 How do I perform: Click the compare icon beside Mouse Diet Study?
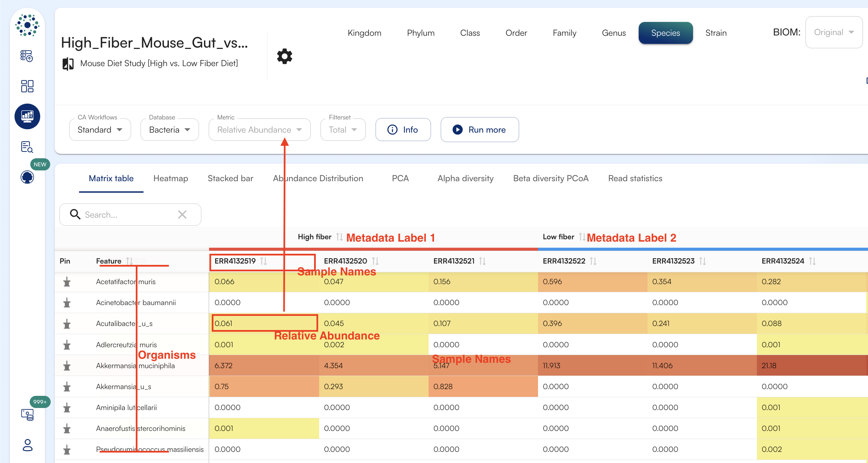[68, 63]
